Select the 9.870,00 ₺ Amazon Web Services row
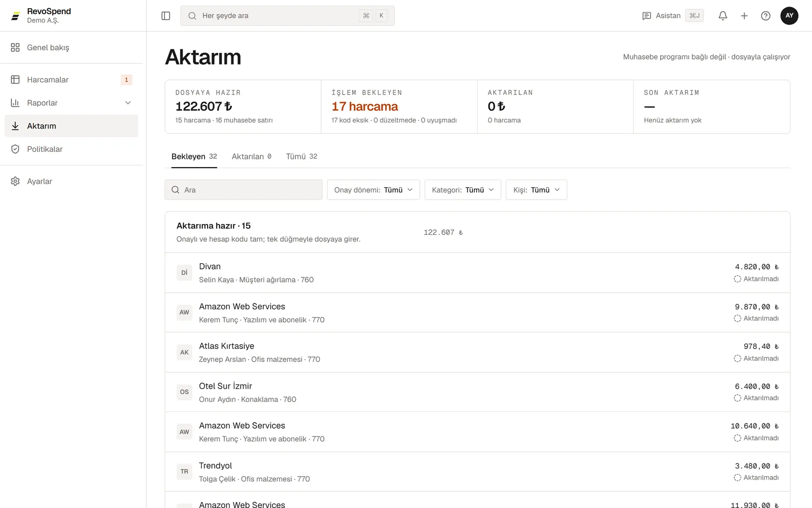 pos(478,312)
